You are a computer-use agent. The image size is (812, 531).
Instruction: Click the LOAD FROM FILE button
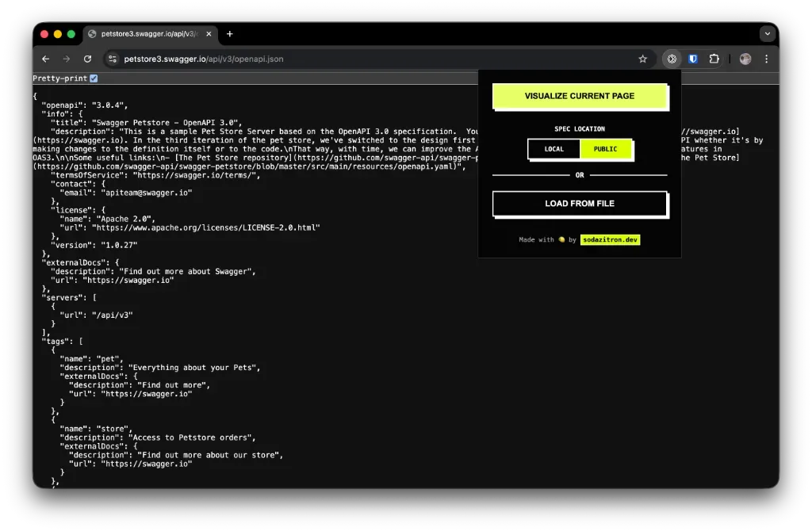tap(580, 204)
